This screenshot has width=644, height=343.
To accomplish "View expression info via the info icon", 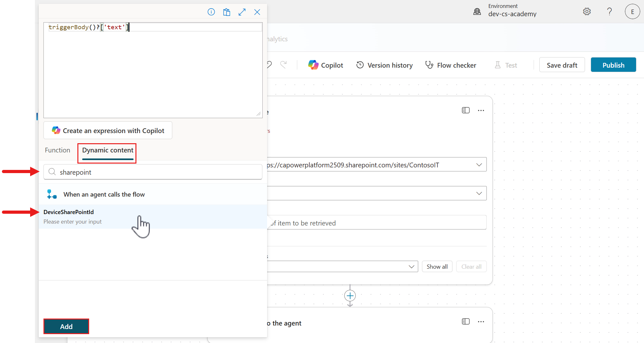I will [x=211, y=12].
